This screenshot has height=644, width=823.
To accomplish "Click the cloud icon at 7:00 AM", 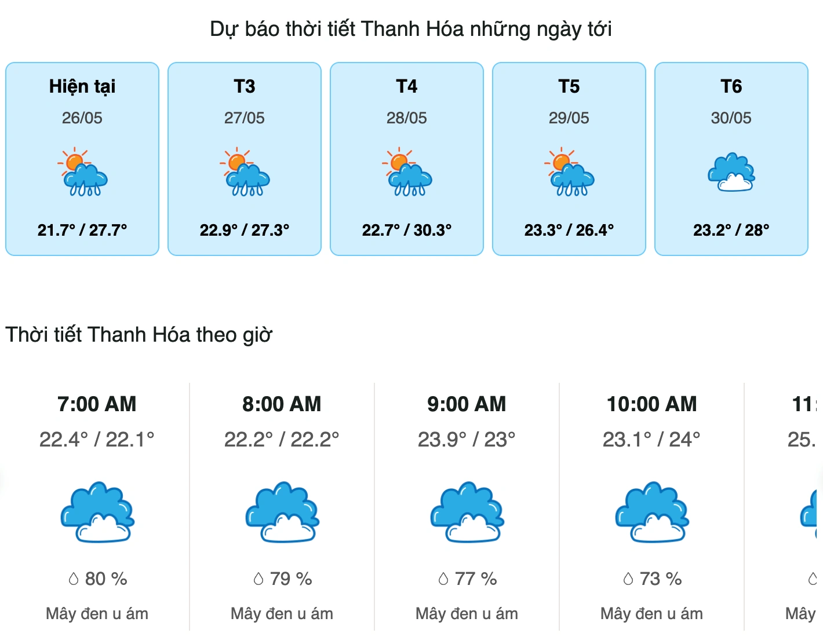I will (x=97, y=512).
